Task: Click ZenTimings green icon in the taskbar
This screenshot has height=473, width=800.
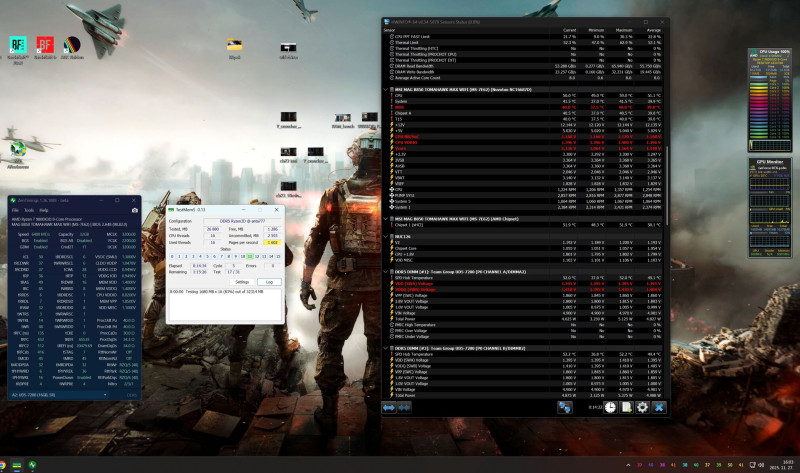Action: click(x=32, y=465)
